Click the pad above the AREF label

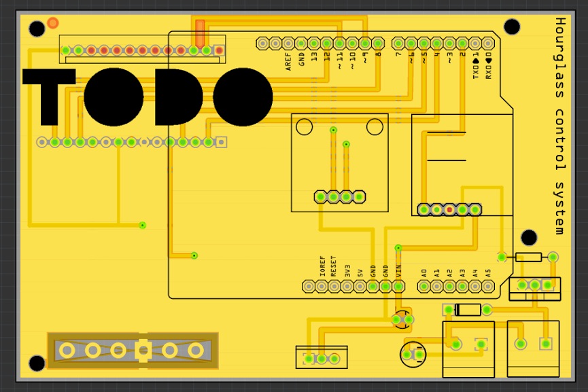point(288,44)
